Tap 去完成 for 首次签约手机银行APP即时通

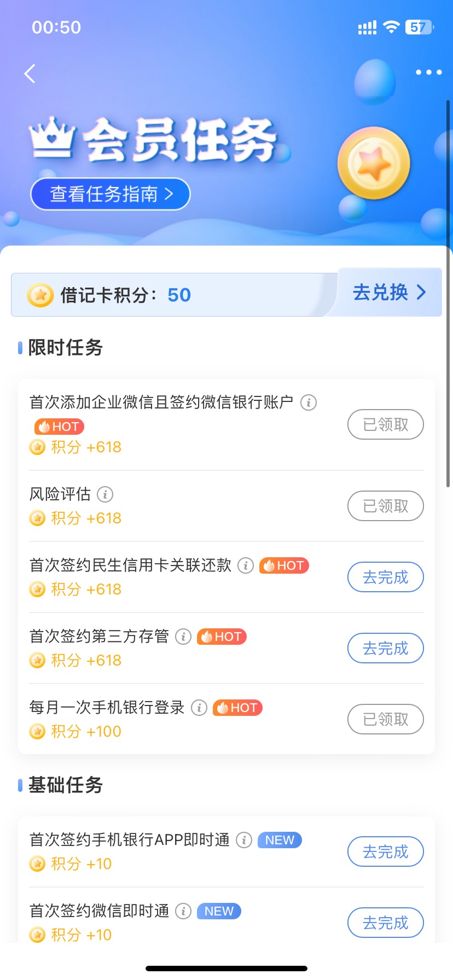point(386,851)
